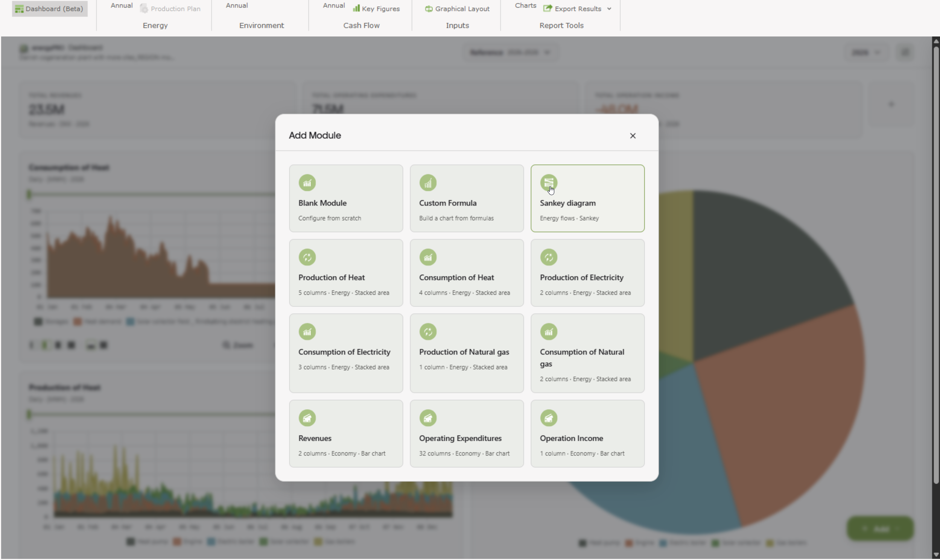Choose the Sankey diagram card title
The height and width of the screenshot is (560, 940).
pyautogui.click(x=568, y=203)
